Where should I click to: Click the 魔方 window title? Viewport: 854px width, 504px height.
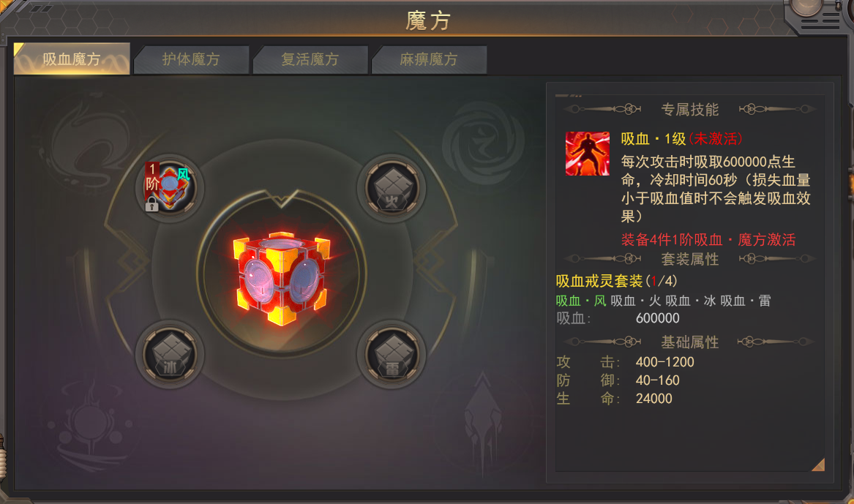pyautogui.click(x=427, y=20)
